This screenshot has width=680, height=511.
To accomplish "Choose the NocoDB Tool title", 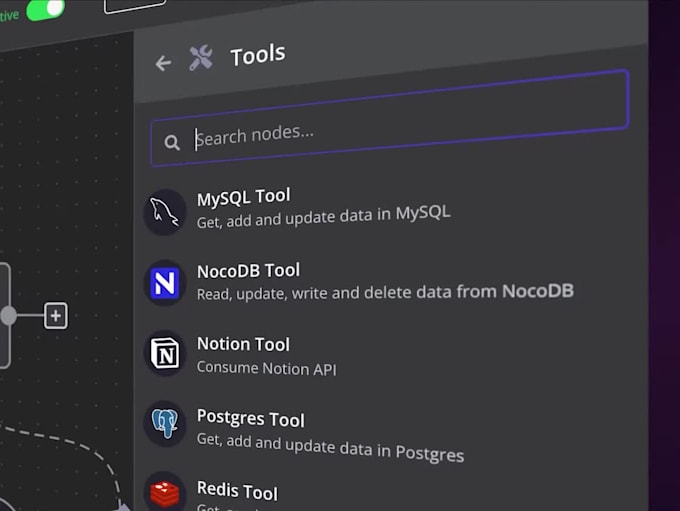I will (x=248, y=271).
